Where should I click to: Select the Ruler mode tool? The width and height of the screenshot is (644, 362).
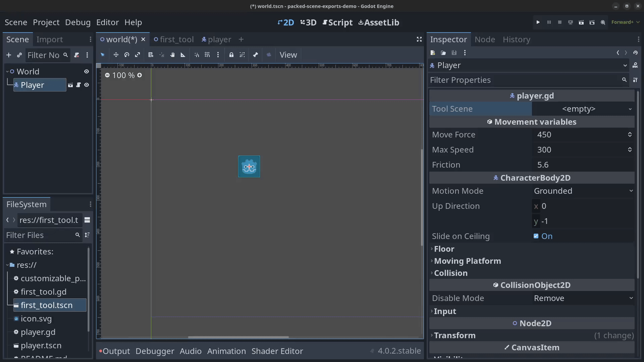pos(183,55)
